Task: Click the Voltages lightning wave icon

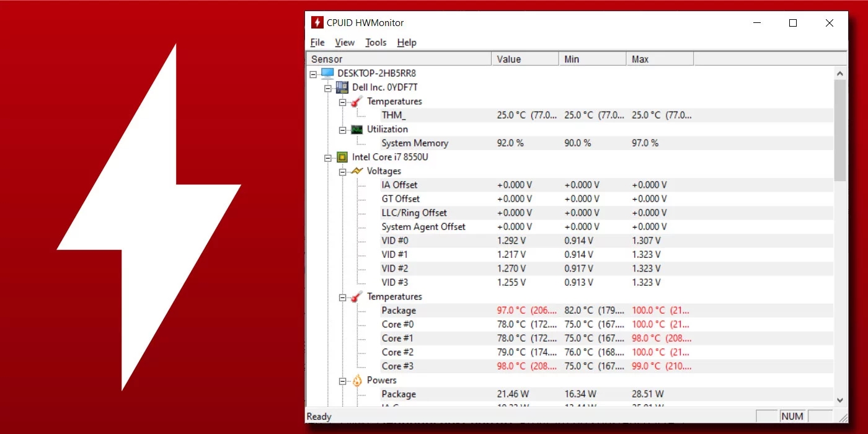Action: click(356, 171)
